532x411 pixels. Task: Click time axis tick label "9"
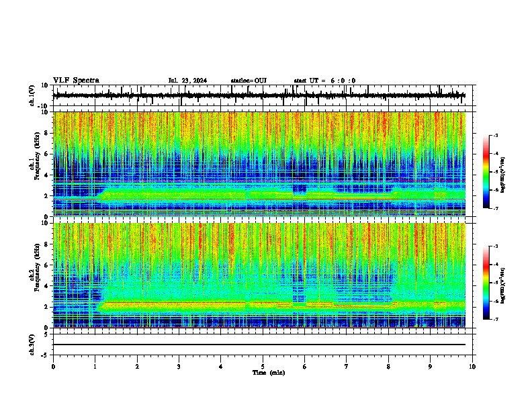coord(430,367)
